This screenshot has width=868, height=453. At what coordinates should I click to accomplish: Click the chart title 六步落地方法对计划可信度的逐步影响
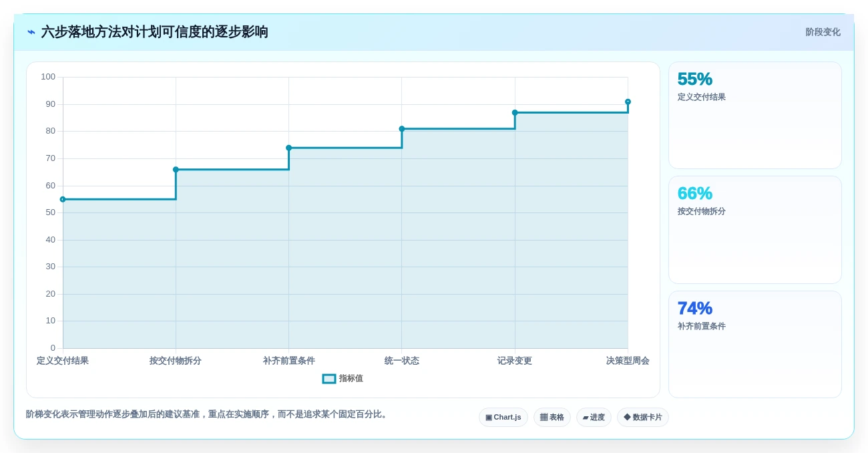click(x=155, y=32)
